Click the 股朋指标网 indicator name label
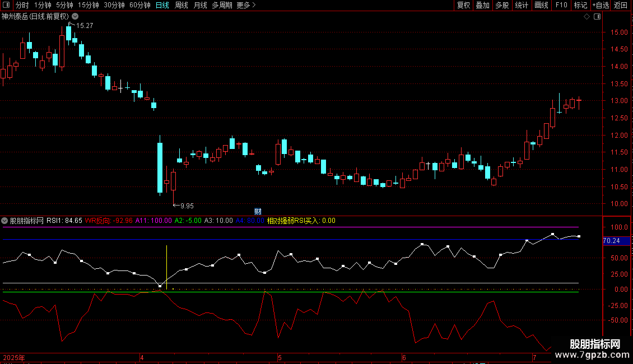 point(27,221)
